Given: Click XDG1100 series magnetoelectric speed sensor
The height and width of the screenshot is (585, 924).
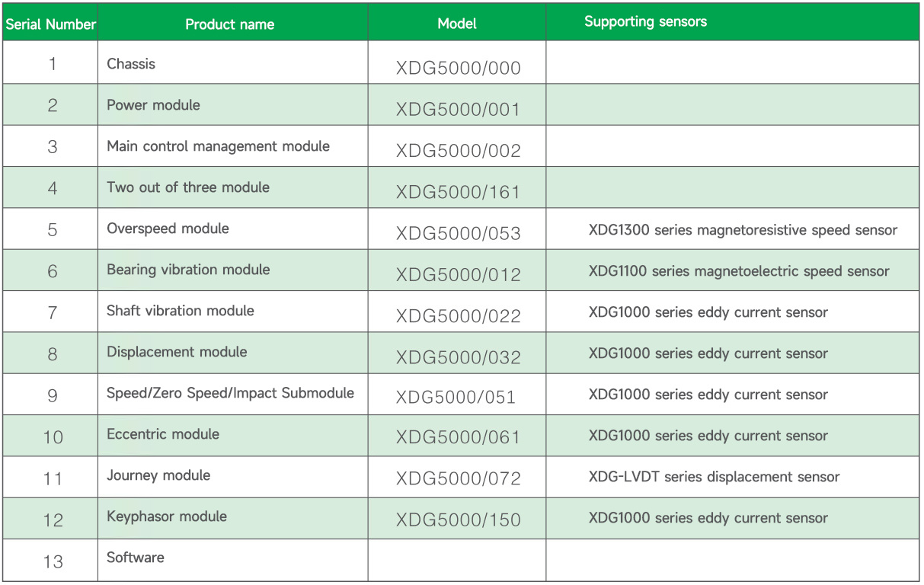Looking at the screenshot, I should coord(739,271).
